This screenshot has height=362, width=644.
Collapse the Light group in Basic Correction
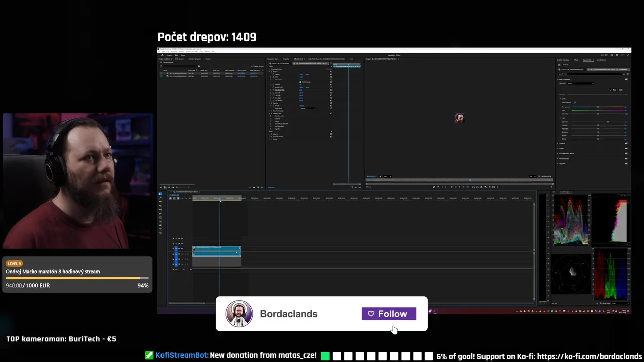coord(560,118)
